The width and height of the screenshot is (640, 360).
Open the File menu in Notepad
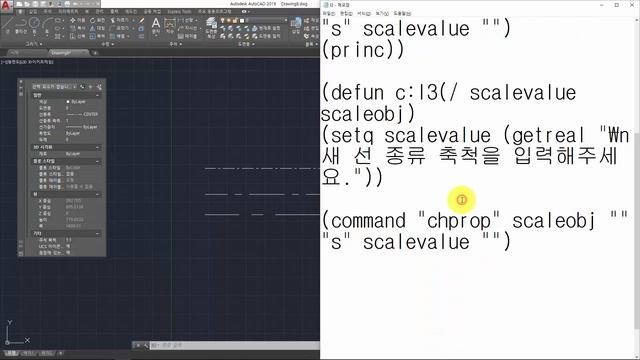click(x=329, y=13)
